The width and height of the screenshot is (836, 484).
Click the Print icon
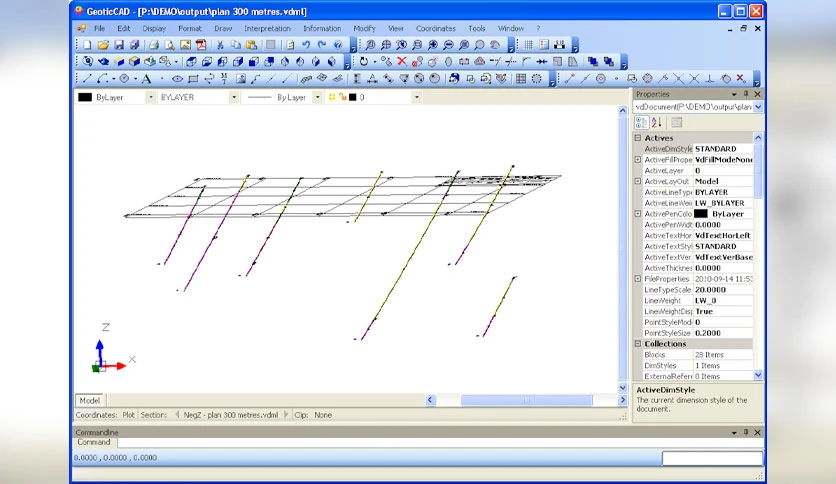(154, 45)
